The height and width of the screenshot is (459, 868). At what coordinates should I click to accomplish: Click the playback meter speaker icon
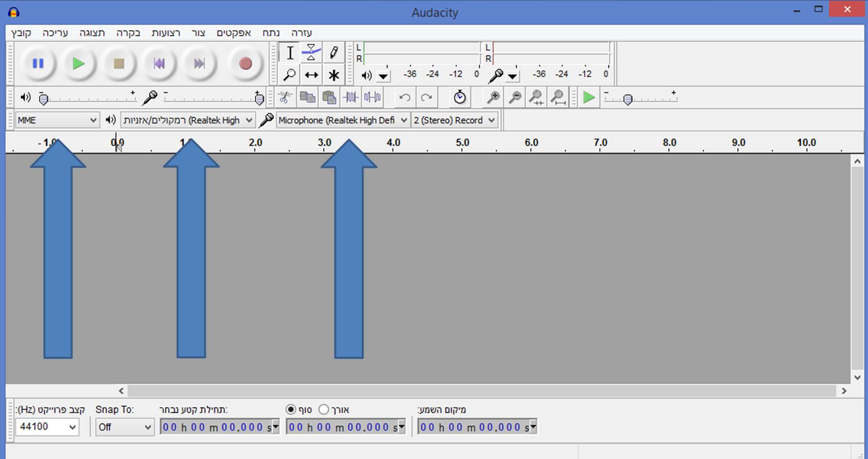pos(366,76)
